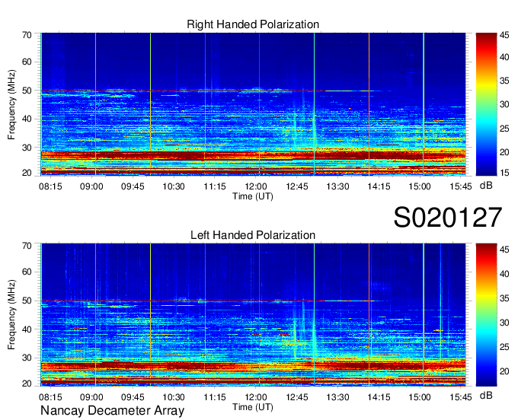
Task: Click the 09:45 time tick under Right Handed plot
Action: [133, 186]
